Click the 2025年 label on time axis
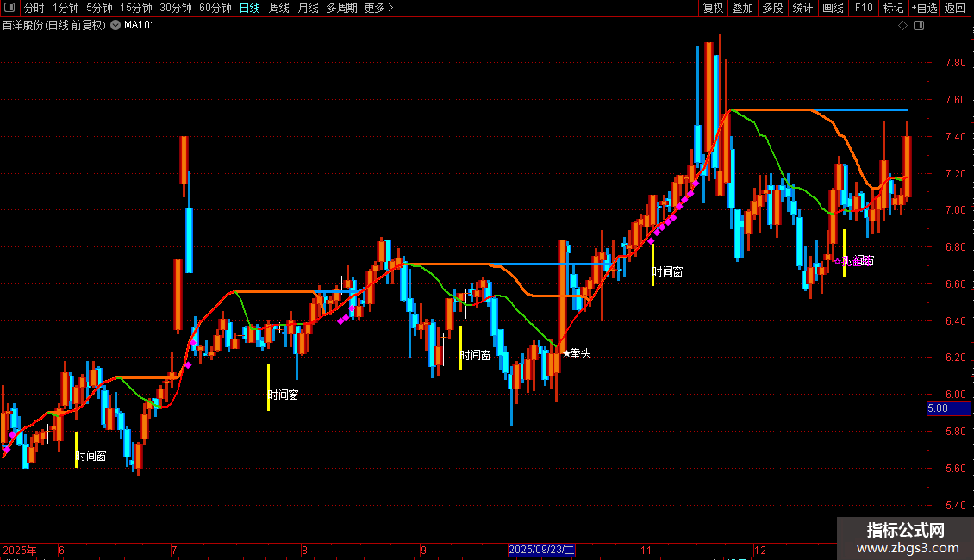The image size is (974, 560). (20, 550)
